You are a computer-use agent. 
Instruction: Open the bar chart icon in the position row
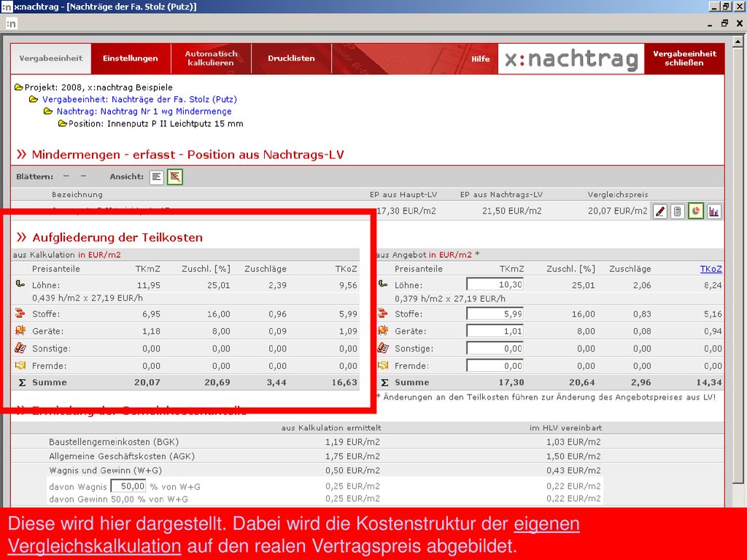point(713,211)
